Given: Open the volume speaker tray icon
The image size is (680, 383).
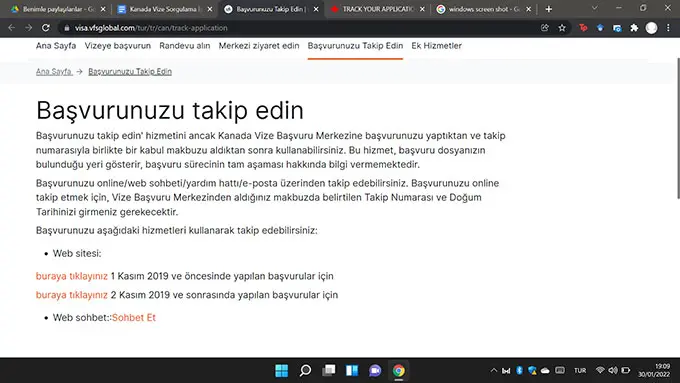Looking at the screenshot, I should [612, 370].
